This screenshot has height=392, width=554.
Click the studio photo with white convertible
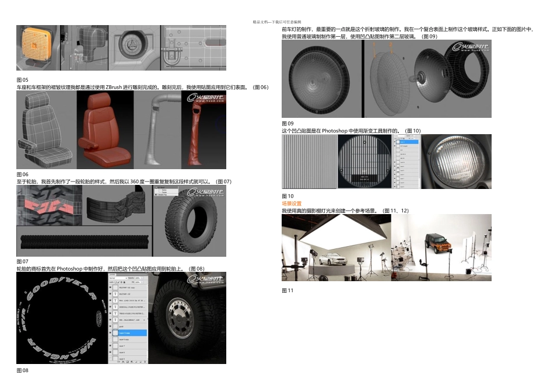point(336,247)
